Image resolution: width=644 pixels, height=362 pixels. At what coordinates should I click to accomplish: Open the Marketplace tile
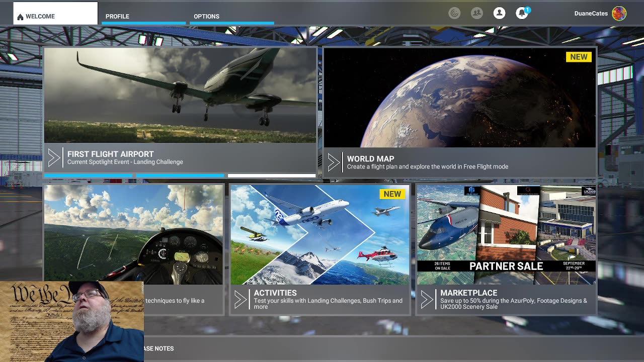click(x=506, y=250)
